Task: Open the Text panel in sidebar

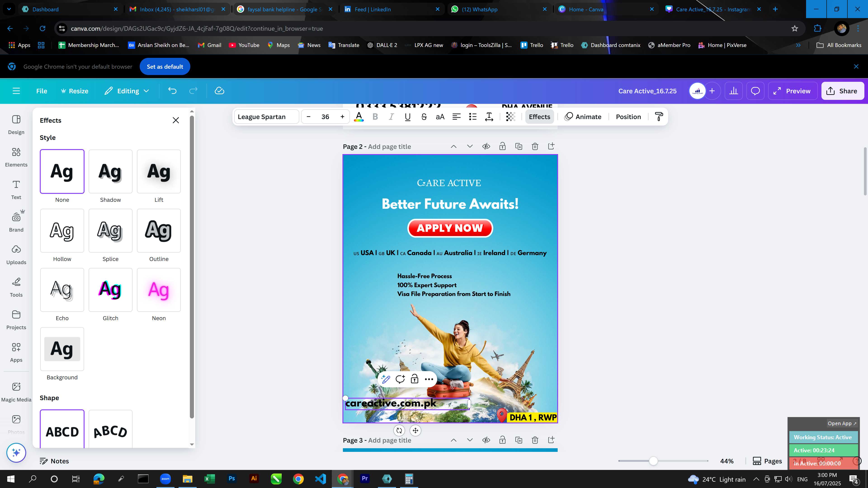Action: click(16, 190)
